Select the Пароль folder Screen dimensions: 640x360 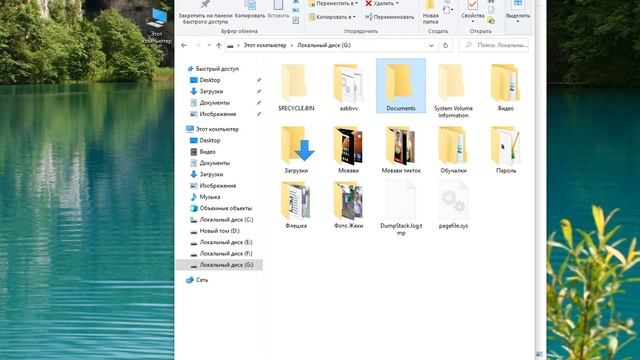(x=506, y=150)
